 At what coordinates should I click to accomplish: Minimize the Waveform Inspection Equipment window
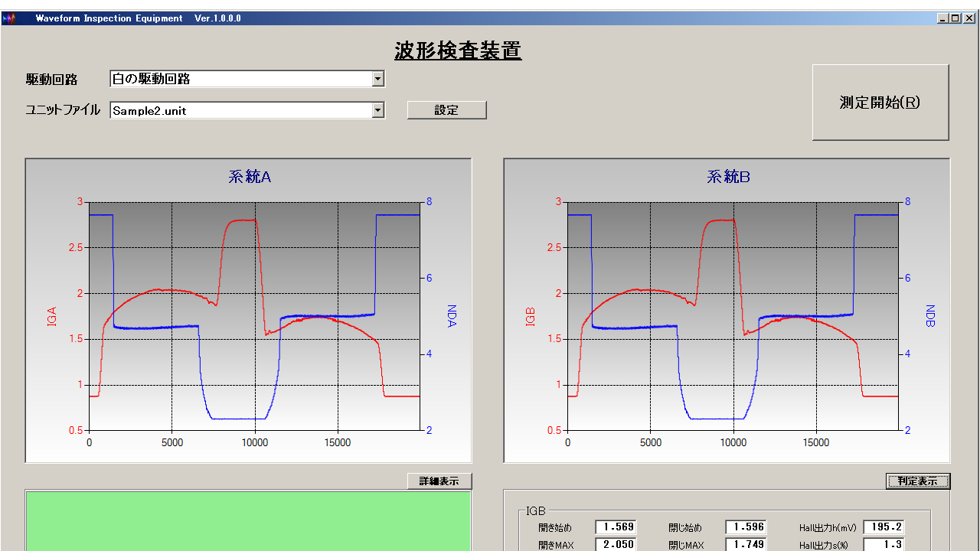click(942, 18)
